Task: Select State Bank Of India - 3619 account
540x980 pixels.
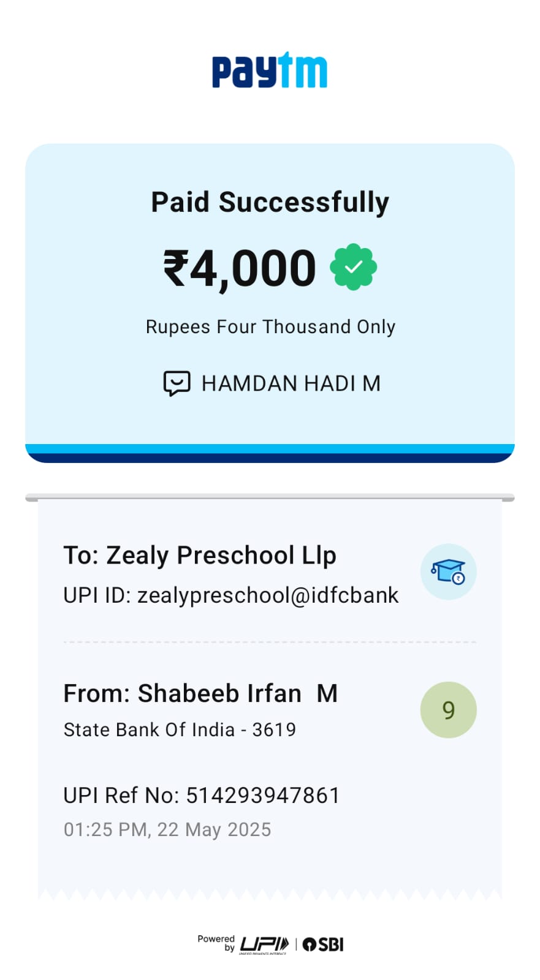Action: tap(180, 729)
